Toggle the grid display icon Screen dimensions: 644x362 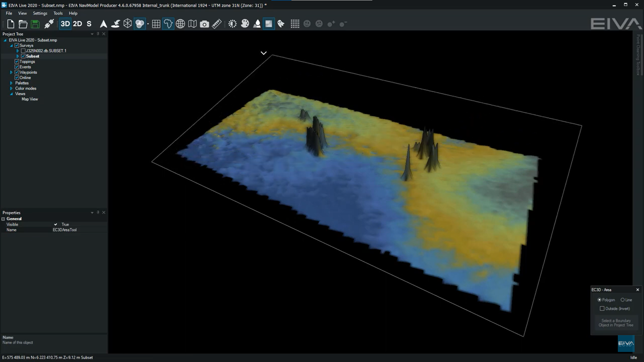coord(156,24)
